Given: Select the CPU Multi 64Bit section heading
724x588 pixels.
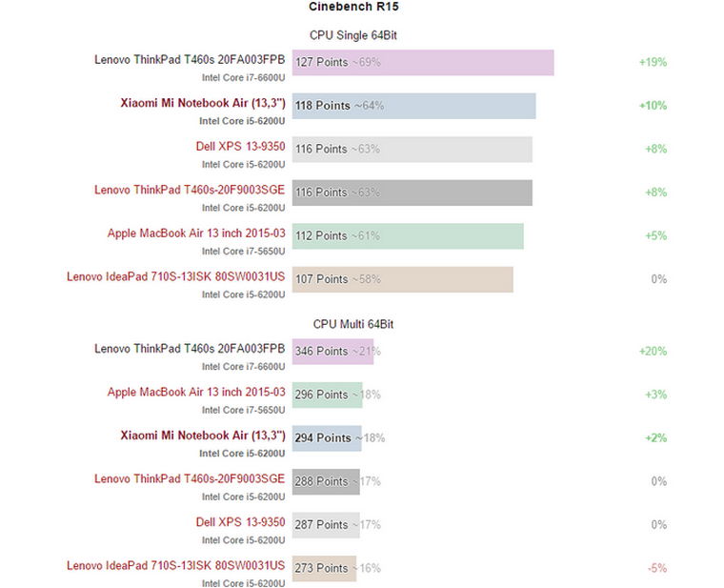Looking at the screenshot, I should [353, 324].
